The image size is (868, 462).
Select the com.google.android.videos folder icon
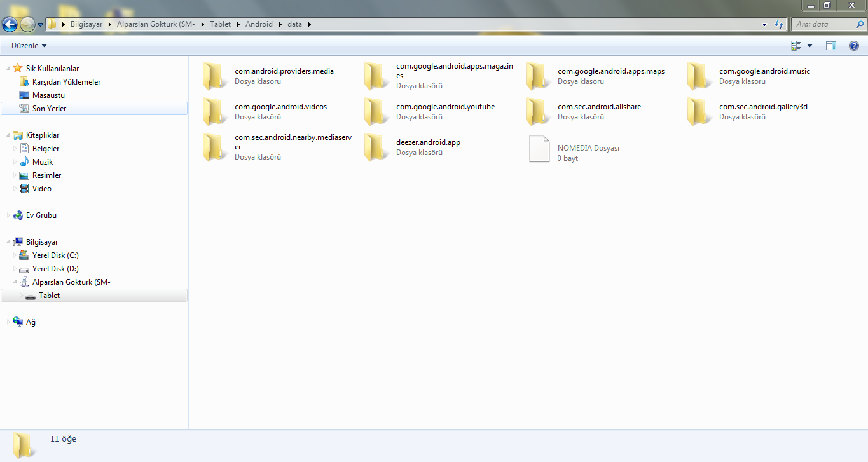(x=216, y=112)
